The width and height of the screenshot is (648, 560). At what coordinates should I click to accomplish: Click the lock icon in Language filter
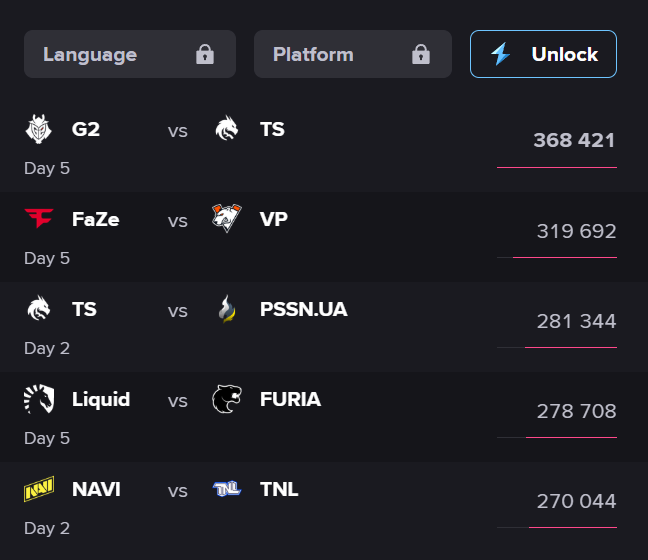[205, 55]
